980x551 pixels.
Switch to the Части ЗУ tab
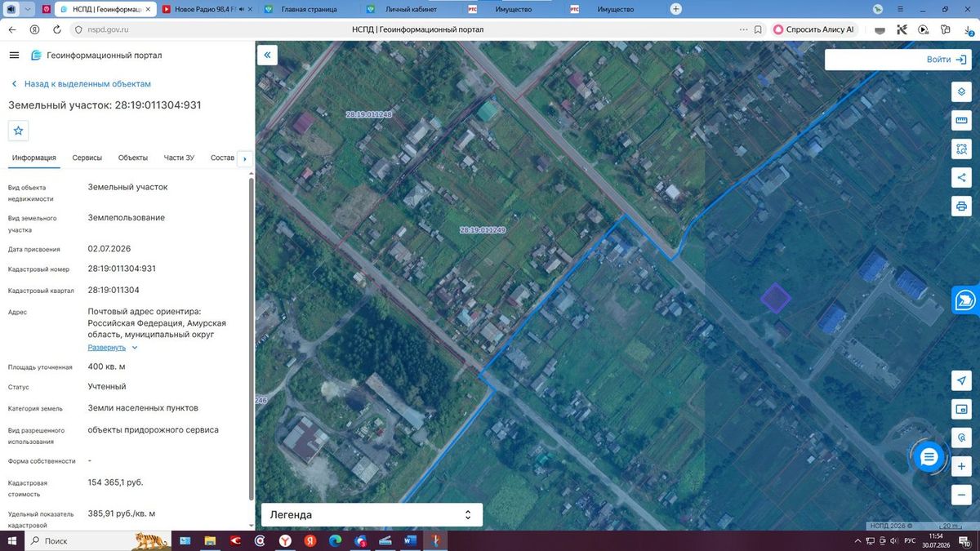(x=179, y=158)
